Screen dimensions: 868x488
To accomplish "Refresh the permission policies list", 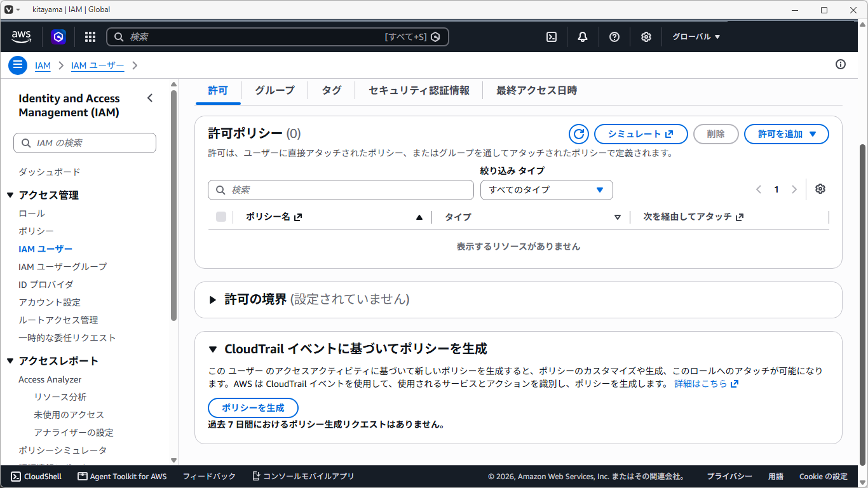I will (x=578, y=134).
